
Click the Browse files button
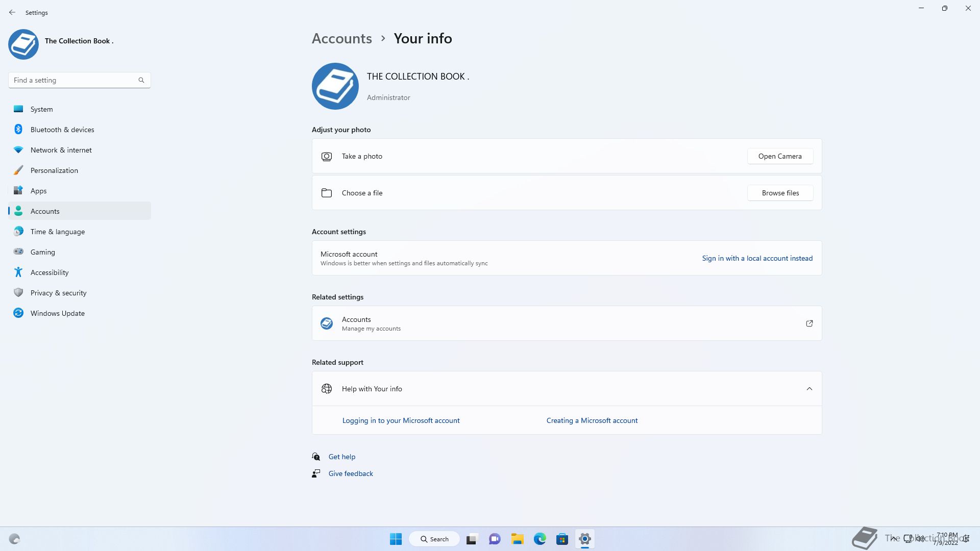pos(780,193)
